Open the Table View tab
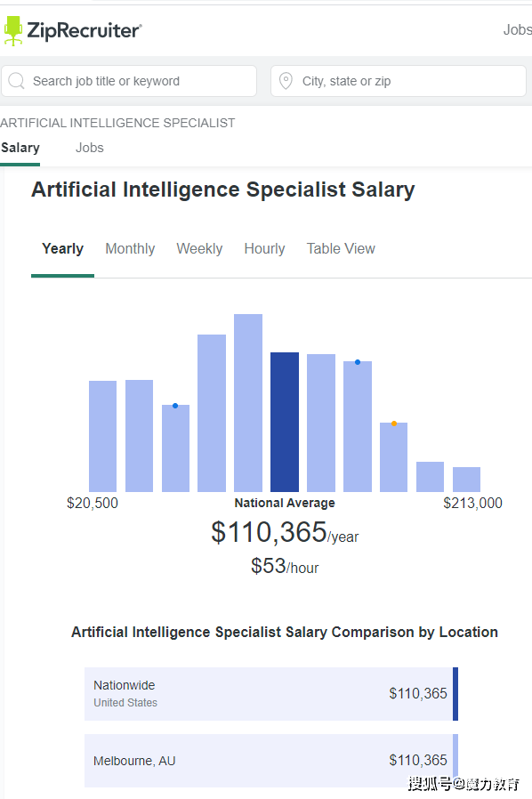 [x=341, y=248]
